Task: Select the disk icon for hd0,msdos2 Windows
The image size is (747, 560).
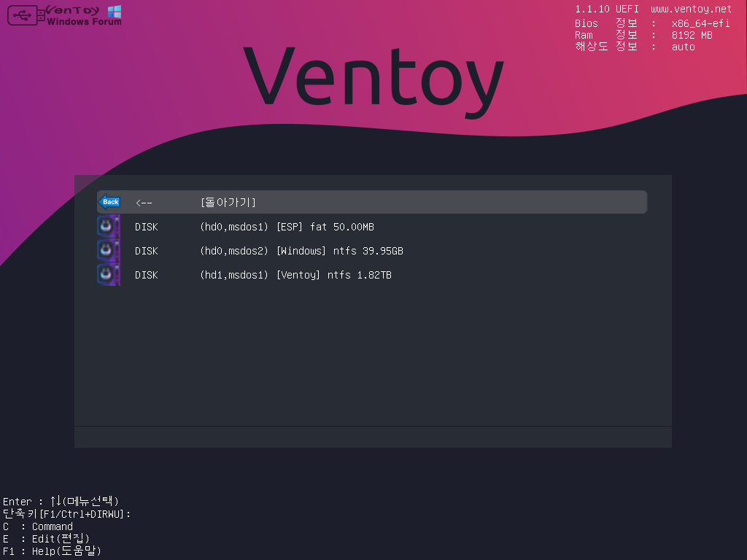Action: pyautogui.click(x=109, y=251)
